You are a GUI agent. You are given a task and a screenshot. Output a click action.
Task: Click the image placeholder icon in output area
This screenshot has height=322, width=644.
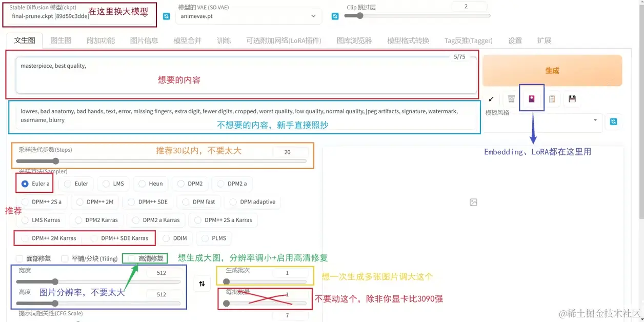(473, 203)
